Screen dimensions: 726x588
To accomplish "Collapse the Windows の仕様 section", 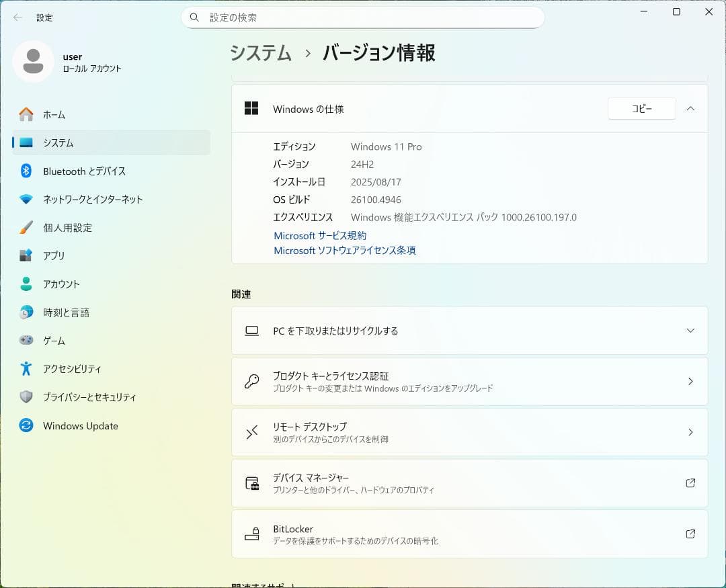I will (x=691, y=108).
